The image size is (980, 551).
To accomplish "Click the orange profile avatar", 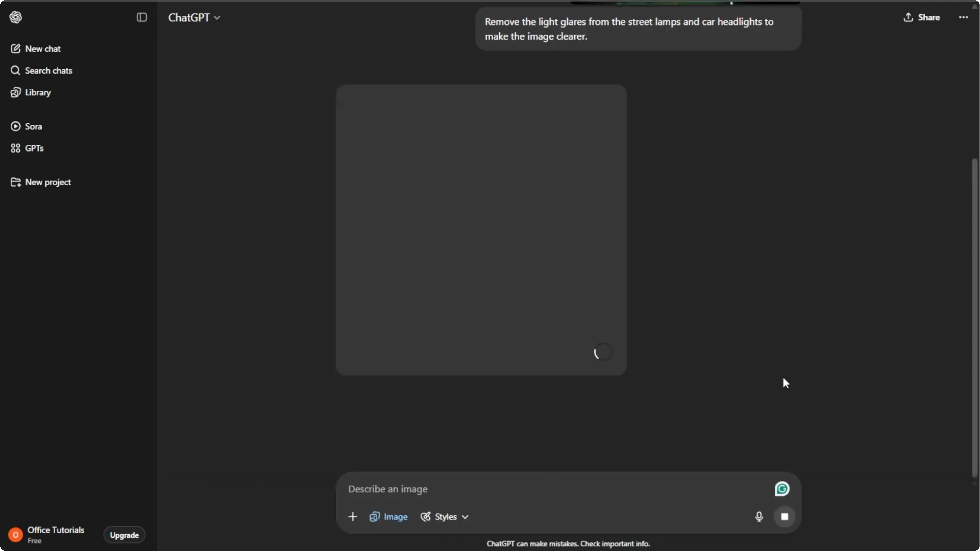I will tap(15, 535).
